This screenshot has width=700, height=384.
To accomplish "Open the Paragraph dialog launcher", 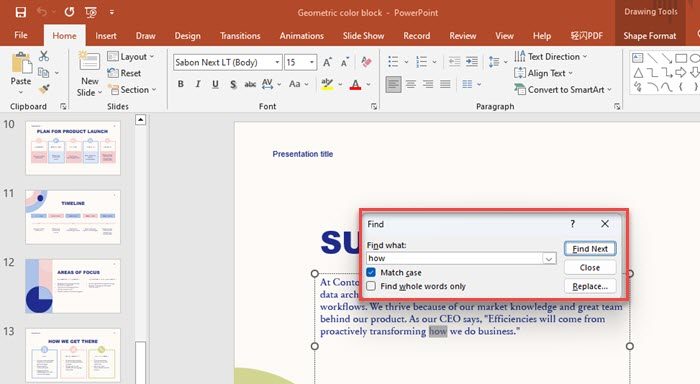I will coord(617,106).
